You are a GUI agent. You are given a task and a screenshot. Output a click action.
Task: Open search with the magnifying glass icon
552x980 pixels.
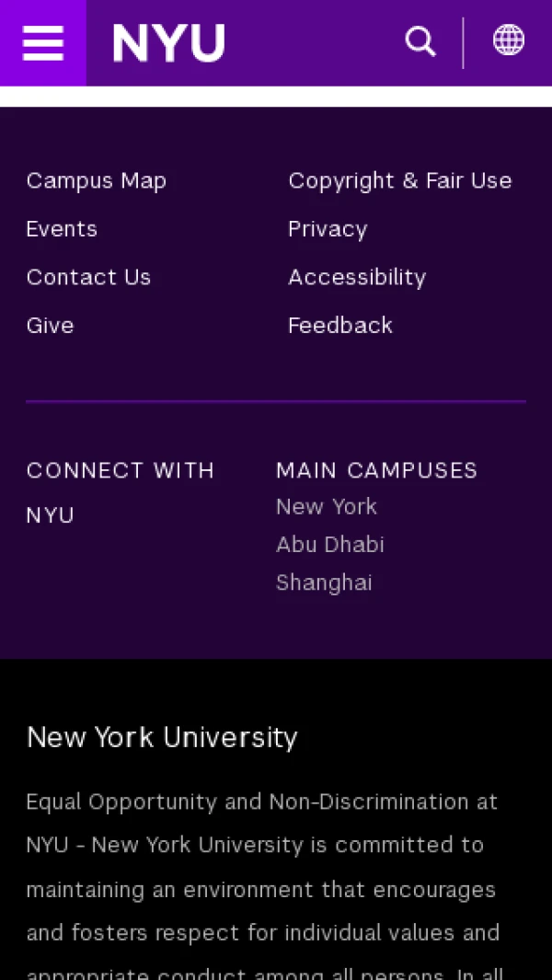[x=420, y=41]
